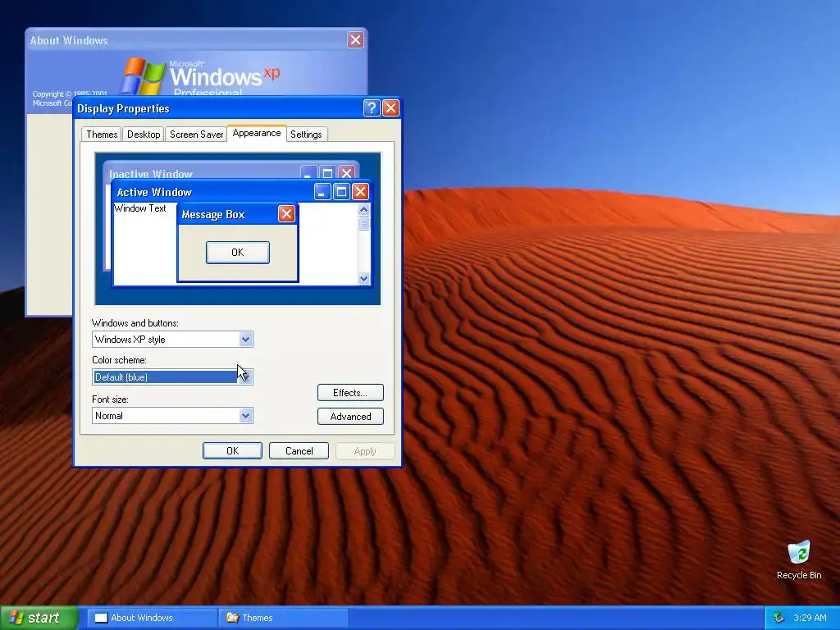
Task: Open the Recycle Bin desktop icon
Action: click(x=799, y=559)
